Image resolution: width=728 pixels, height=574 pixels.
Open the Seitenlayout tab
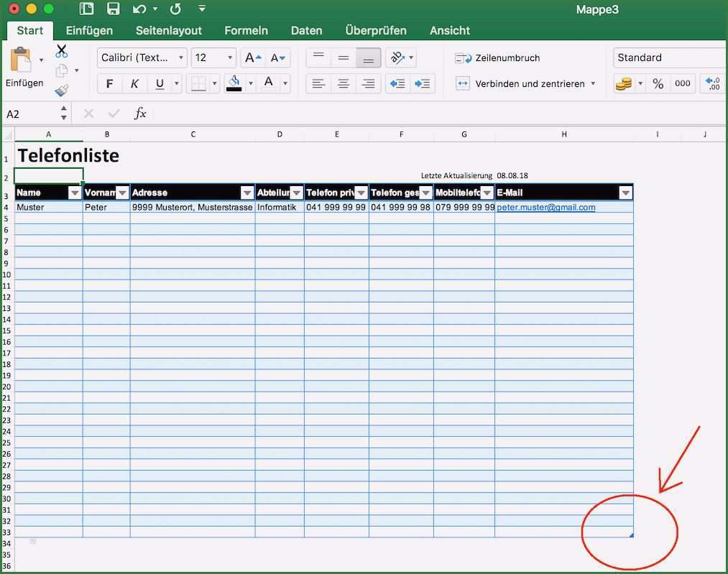point(169,31)
